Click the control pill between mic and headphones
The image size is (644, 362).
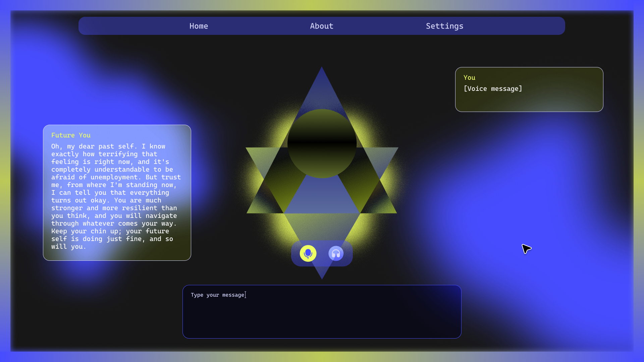pos(322,254)
